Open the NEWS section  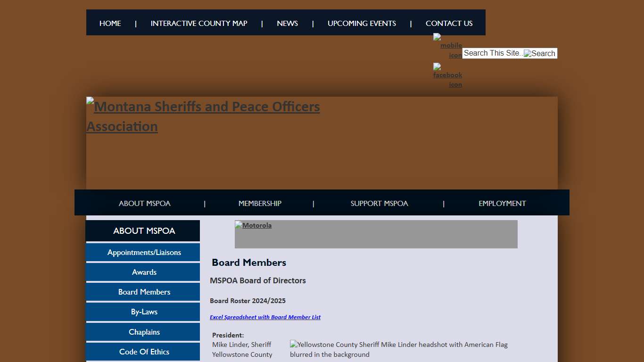(x=287, y=23)
